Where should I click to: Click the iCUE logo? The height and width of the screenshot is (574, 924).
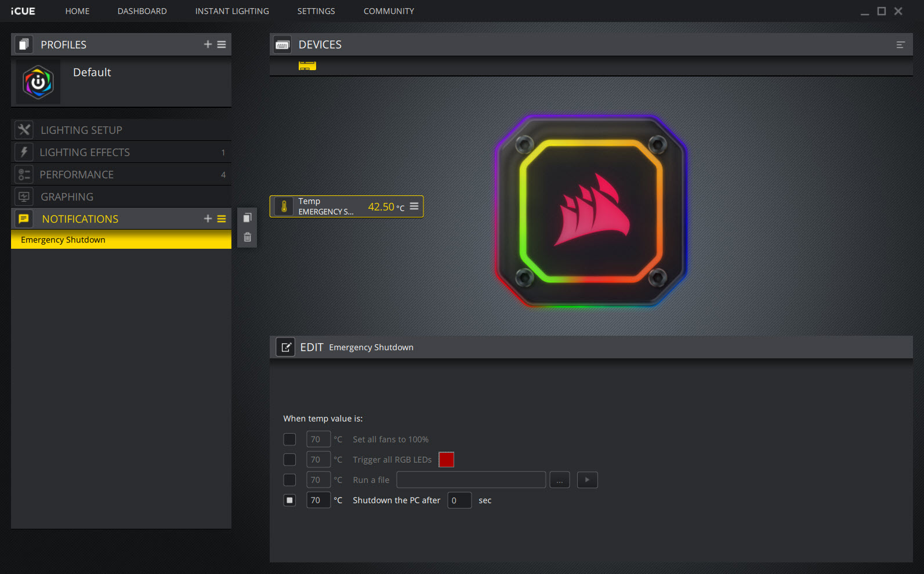click(x=23, y=11)
